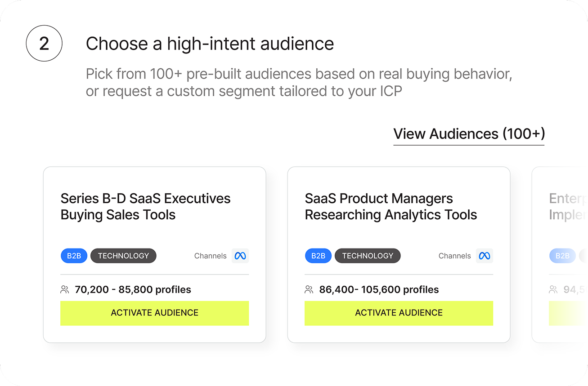Activate the SaaS Product Managers audience
The height and width of the screenshot is (386, 588).
[399, 313]
